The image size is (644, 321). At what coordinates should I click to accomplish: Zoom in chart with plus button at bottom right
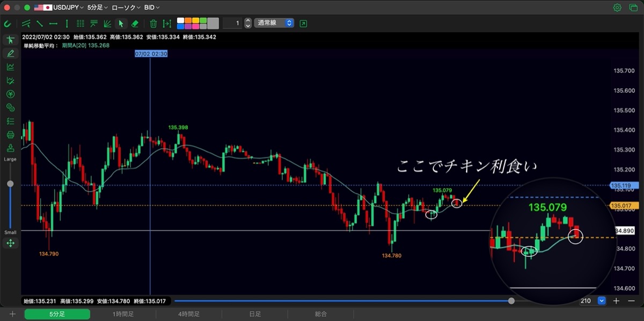(x=617, y=301)
